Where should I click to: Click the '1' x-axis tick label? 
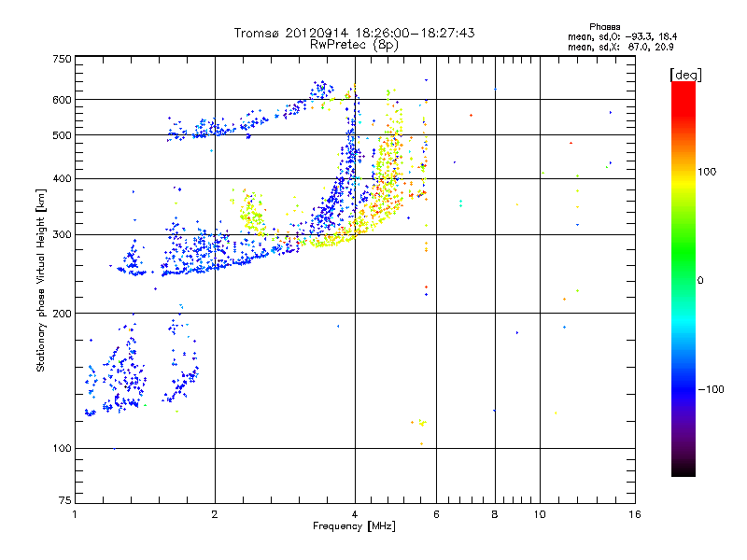point(75,514)
